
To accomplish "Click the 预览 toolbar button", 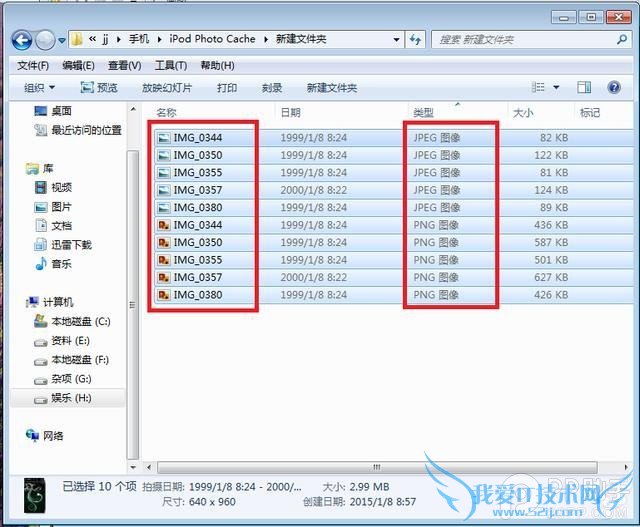I will (x=99, y=88).
